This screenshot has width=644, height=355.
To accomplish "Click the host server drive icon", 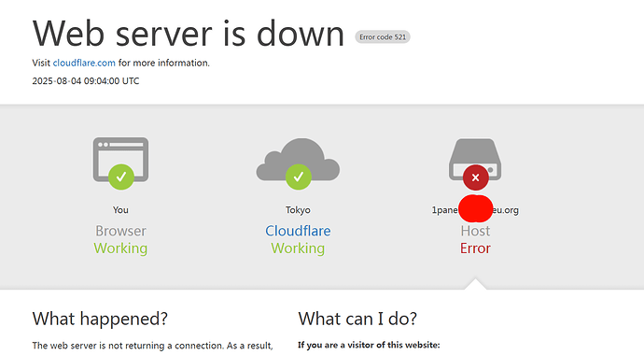I will point(475,160).
